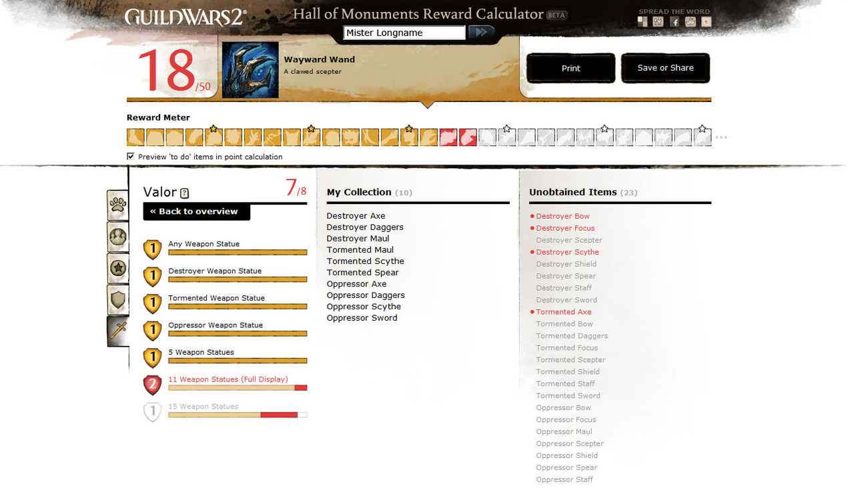Click the Guild Wars 2 logo
The image size is (854, 504).
185,17
